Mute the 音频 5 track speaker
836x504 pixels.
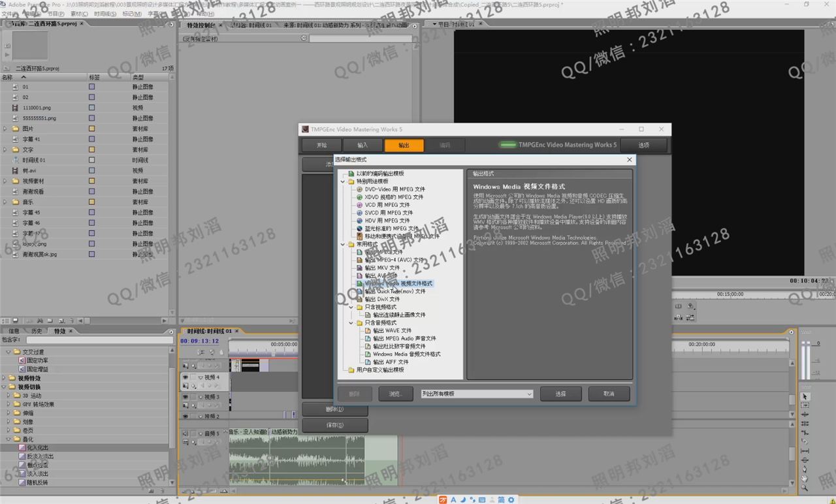point(185,433)
